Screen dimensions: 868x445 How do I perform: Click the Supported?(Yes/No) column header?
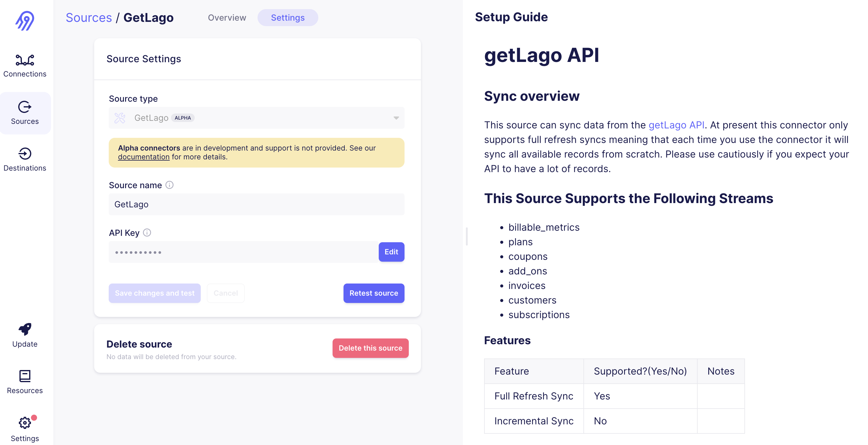640,371
